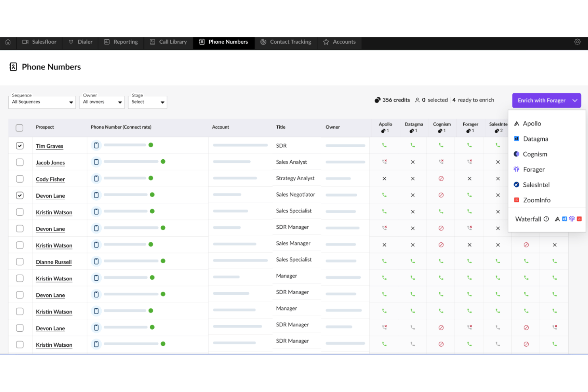The image size is (588, 392).
Task: Click the Waterfall info icon
Action: (546, 219)
